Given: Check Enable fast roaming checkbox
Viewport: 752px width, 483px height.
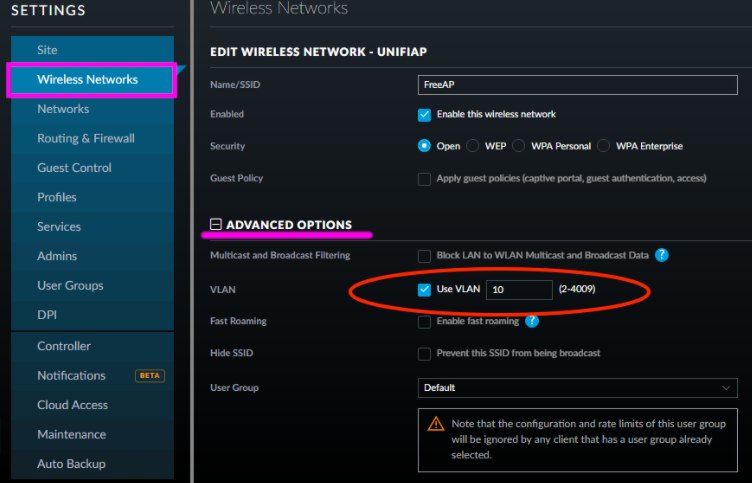Looking at the screenshot, I should point(424,322).
